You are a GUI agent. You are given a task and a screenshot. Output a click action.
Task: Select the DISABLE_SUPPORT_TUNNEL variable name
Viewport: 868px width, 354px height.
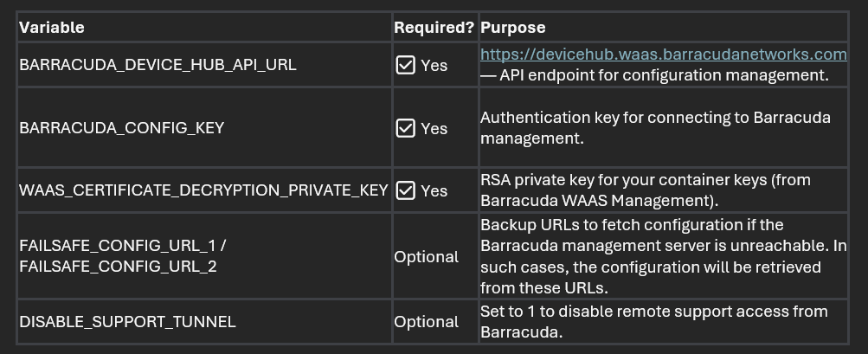point(127,322)
